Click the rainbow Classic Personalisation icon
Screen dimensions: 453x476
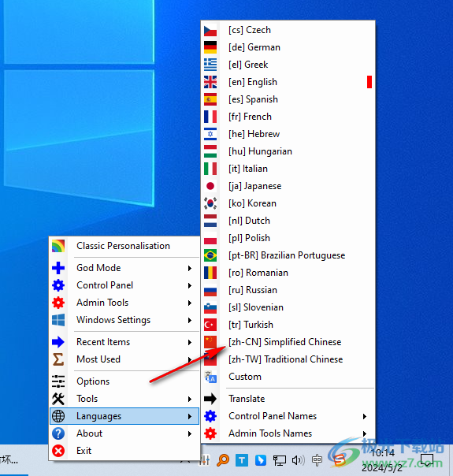pos(58,246)
